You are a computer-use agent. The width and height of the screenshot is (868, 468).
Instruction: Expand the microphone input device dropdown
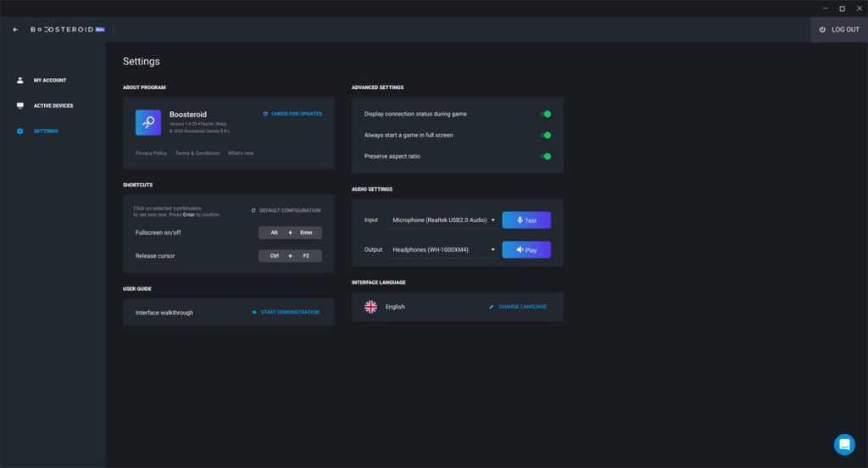point(443,220)
